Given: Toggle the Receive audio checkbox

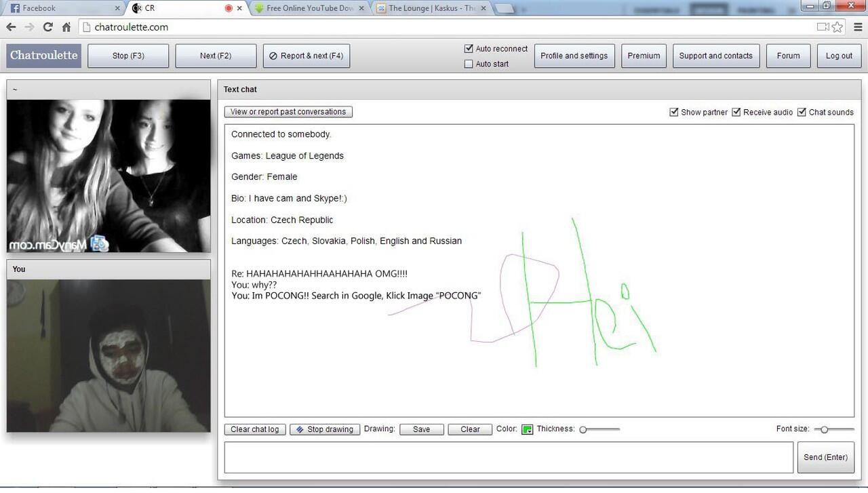Looking at the screenshot, I should coord(736,112).
